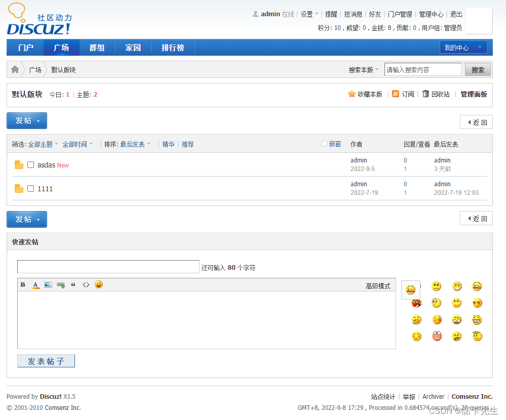The height and width of the screenshot is (420, 506).
Task: Click the quick post title field
Action: 108,267
